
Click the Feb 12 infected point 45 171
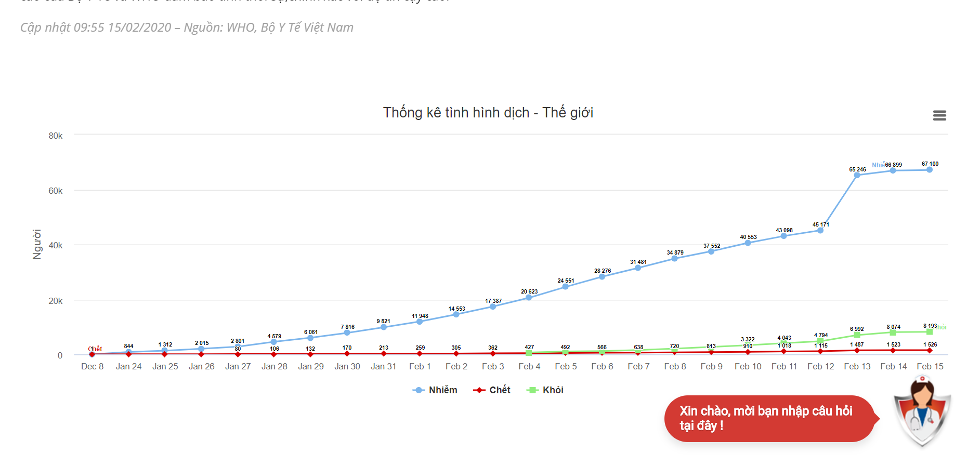pyautogui.click(x=820, y=231)
